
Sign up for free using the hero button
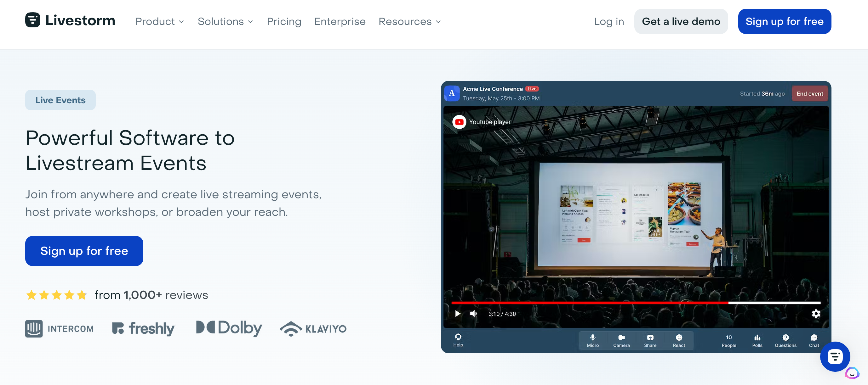[84, 251]
